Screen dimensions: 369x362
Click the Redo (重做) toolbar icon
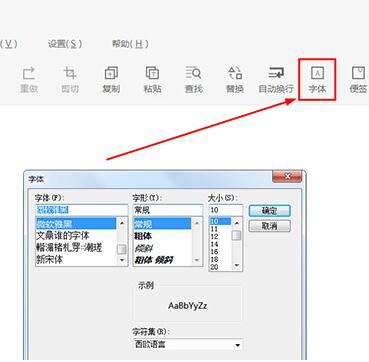click(x=29, y=80)
